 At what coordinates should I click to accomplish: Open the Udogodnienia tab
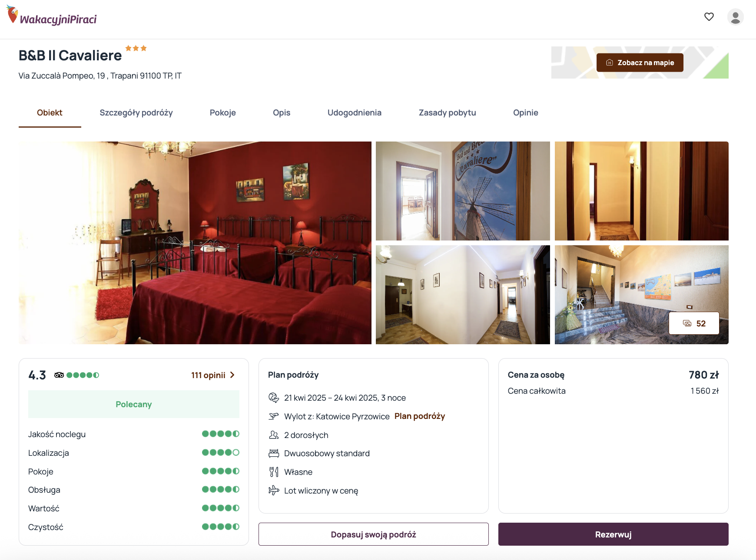[355, 113]
